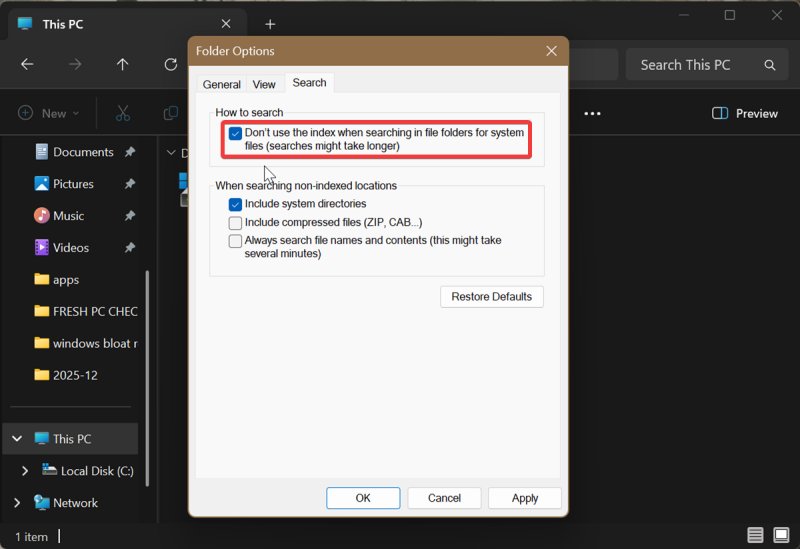
Task: Click the forward arrow in File Explorer
Action: [75, 64]
